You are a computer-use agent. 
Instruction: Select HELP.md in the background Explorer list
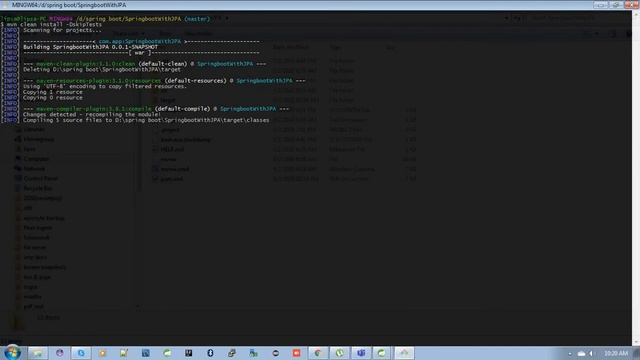pyautogui.click(x=172, y=149)
